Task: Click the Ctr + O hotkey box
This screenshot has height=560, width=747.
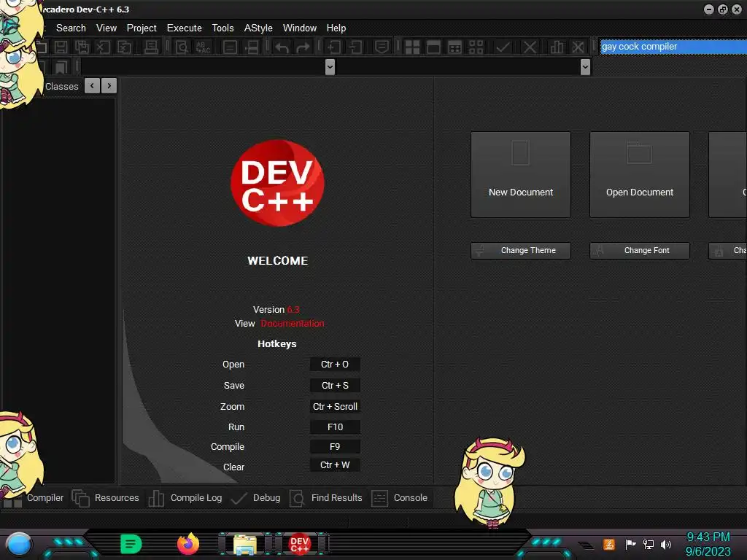Action: (x=335, y=365)
